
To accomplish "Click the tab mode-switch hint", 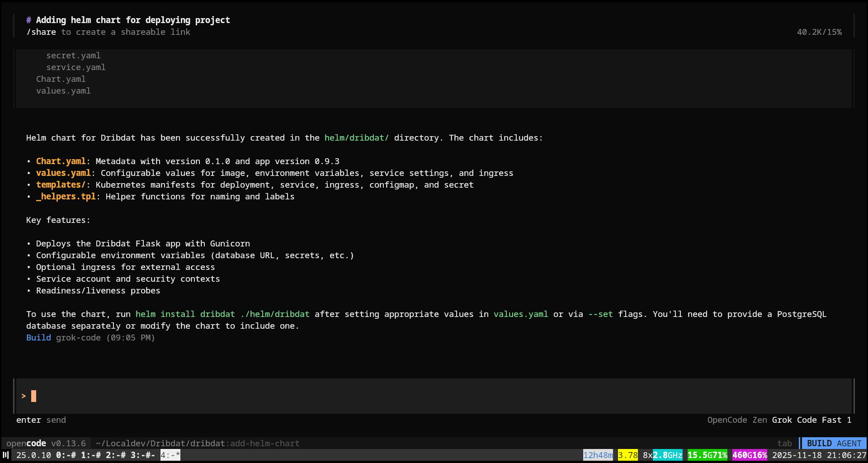I will click(x=785, y=443).
